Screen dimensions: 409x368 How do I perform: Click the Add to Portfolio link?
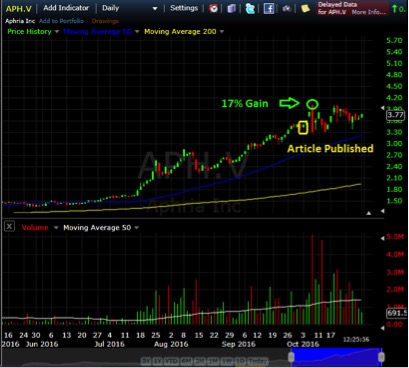click(61, 21)
